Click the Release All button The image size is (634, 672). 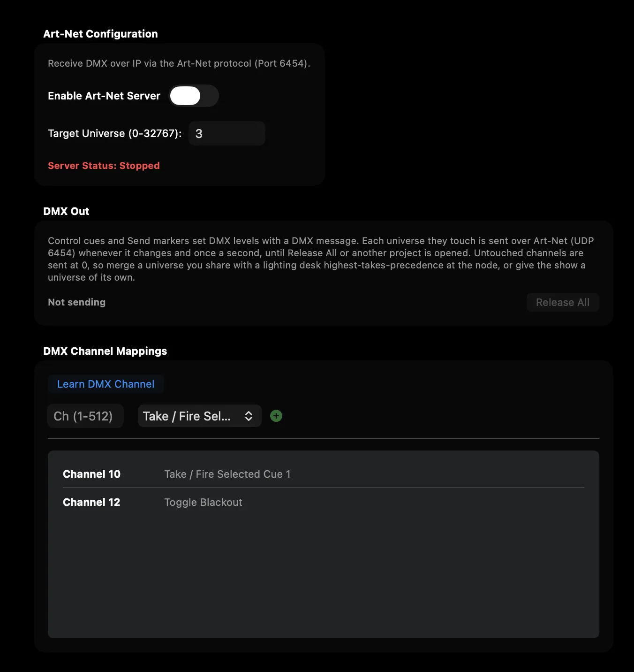pos(563,302)
